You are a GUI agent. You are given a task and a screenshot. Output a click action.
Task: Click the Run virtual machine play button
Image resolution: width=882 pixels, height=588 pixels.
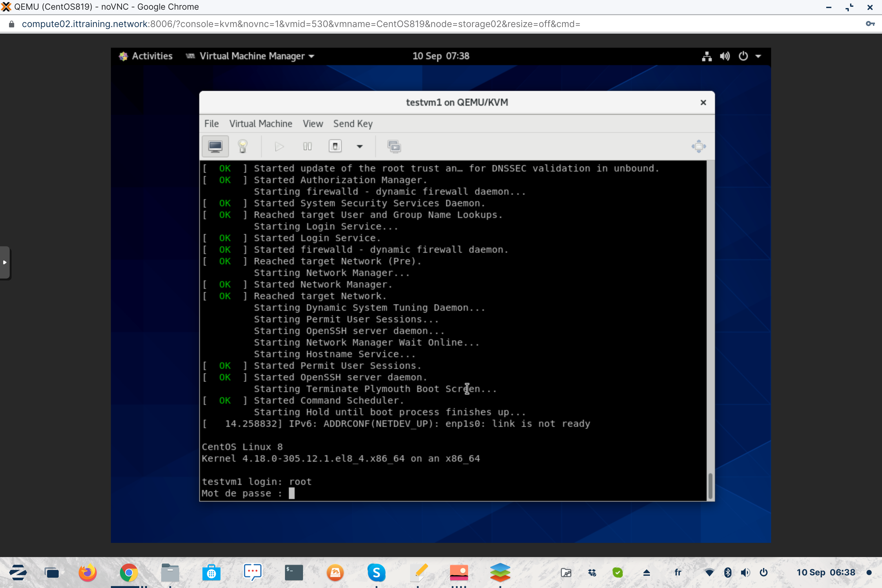point(279,146)
